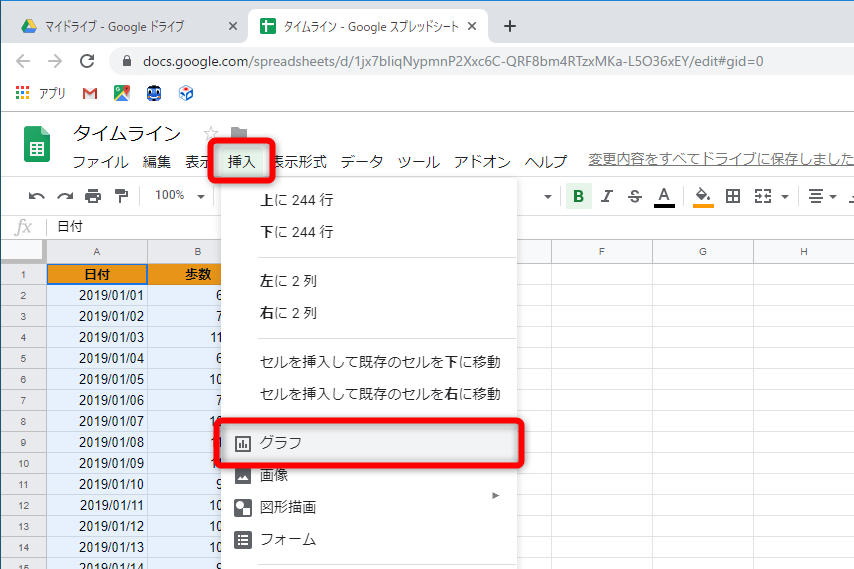Select 左に 2 列 menu item
Viewport: 854px width, 569px height.
tap(369, 281)
